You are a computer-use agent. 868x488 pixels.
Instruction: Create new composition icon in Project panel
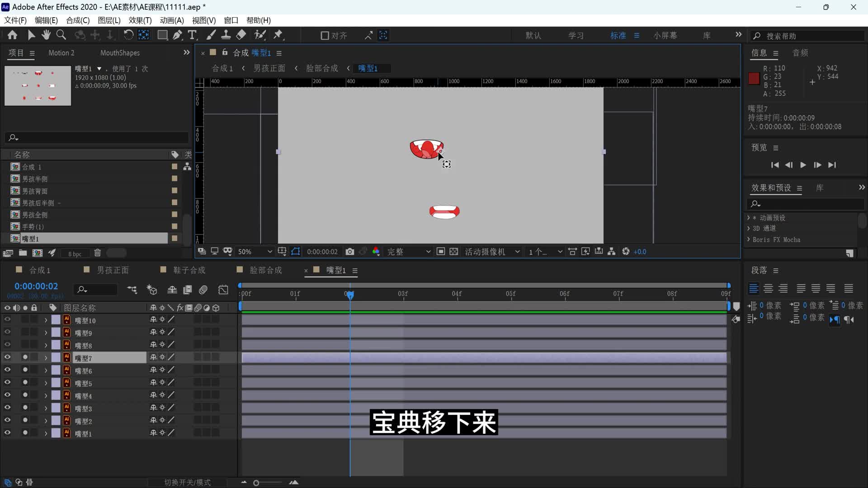point(38,253)
